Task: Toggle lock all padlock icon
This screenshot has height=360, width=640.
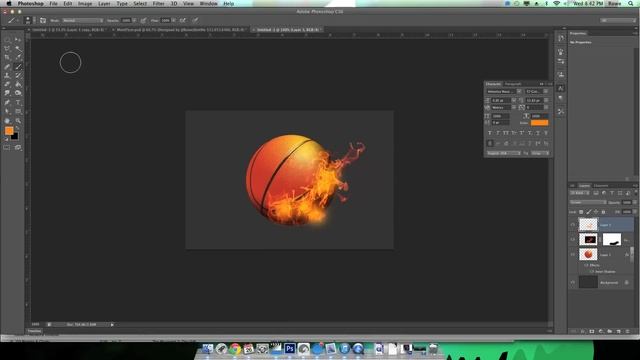Action: (603, 212)
